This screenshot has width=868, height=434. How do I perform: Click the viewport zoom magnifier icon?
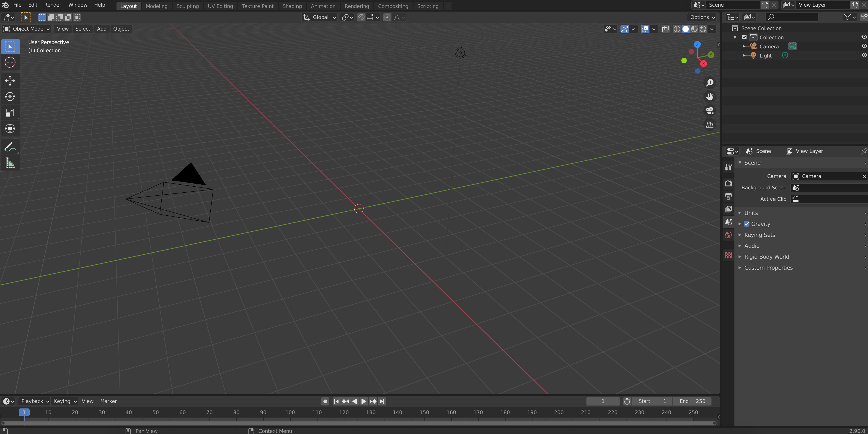(710, 83)
